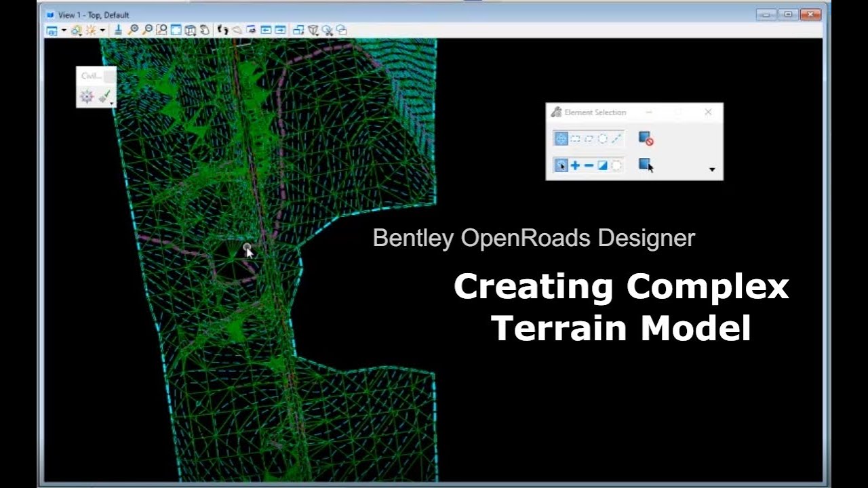The height and width of the screenshot is (488, 868).
Task: Click the Fit View icon
Action: coord(176,30)
